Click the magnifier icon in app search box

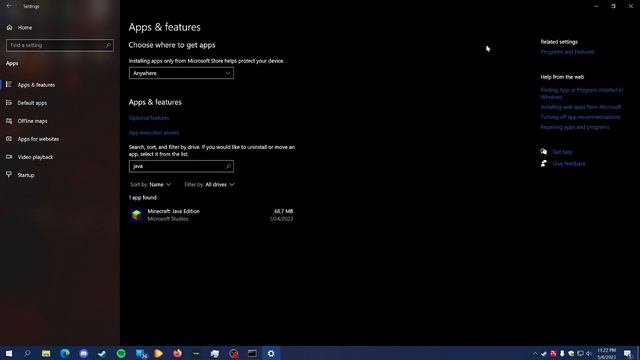coord(229,166)
